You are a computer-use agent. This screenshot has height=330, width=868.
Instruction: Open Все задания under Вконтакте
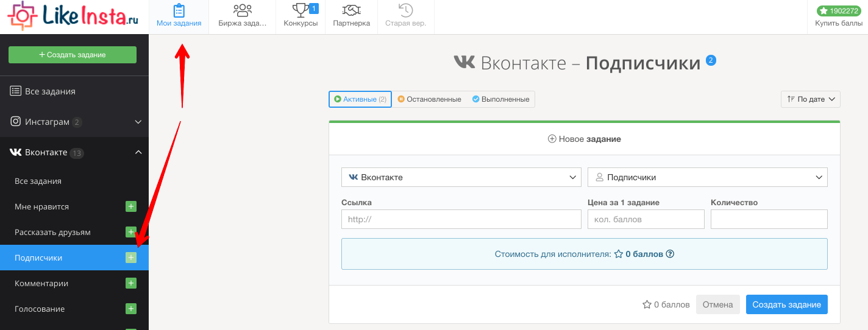click(74, 181)
